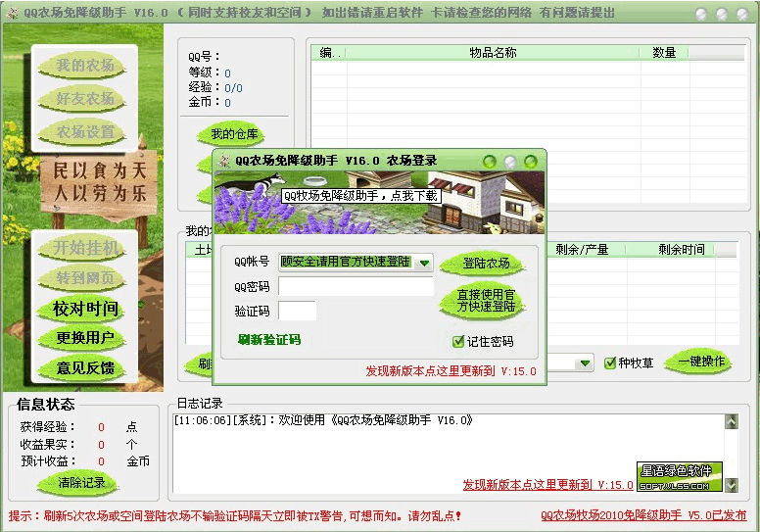Click the 清除记录 button

tap(79, 483)
